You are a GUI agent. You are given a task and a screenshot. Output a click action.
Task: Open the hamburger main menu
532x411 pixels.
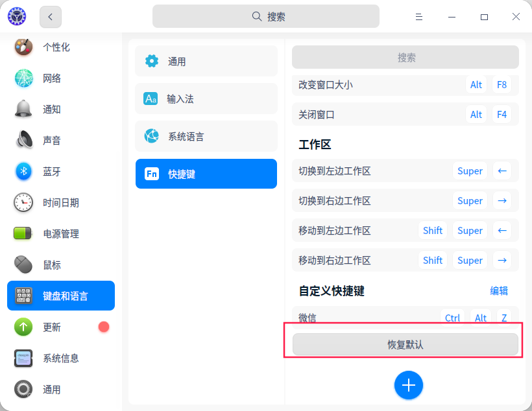pyautogui.click(x=418, y=17)
